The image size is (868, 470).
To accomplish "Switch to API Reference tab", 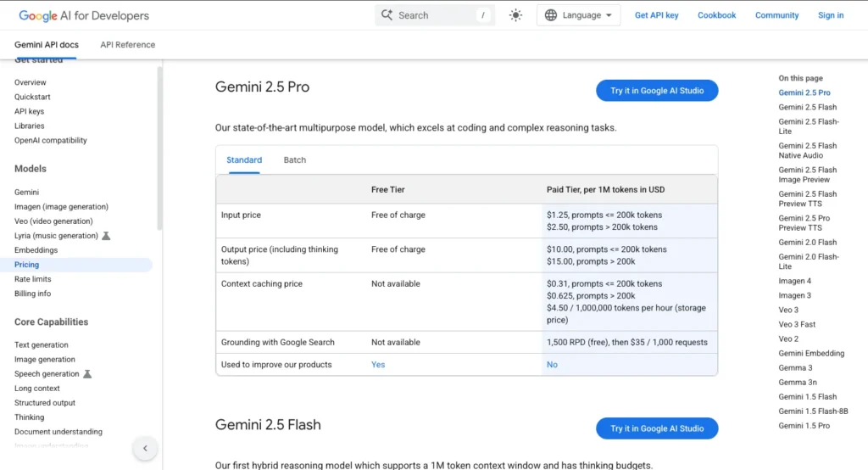I will [127, 44].
